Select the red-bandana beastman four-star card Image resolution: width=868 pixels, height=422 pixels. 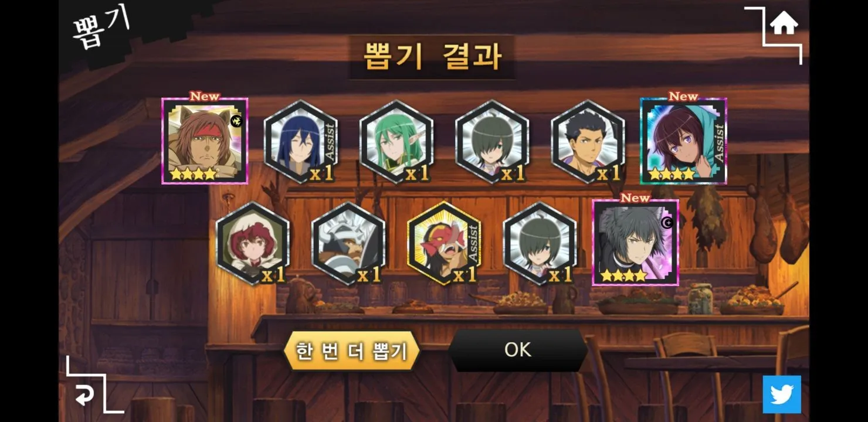pyautogui.click(x=205, y=141)
